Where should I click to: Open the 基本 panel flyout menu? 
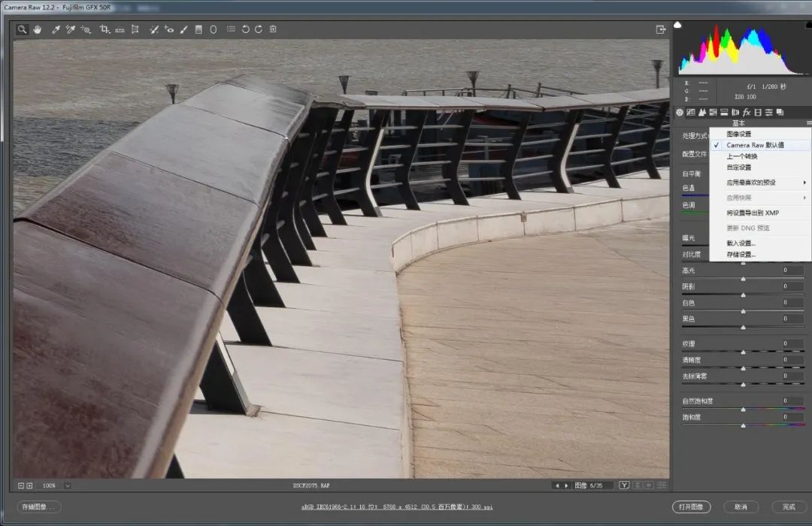[809, 122]
